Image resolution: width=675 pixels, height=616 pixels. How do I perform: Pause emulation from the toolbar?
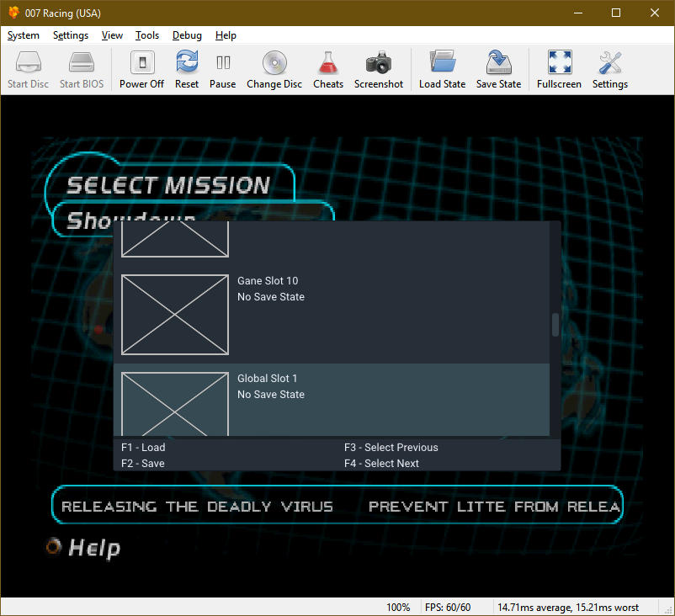[222, 69]
